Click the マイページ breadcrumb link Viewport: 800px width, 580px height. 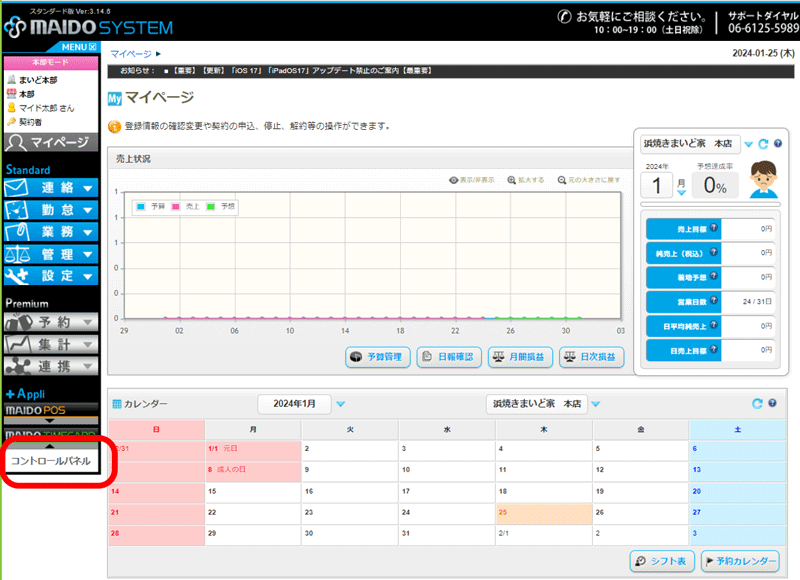[131, 54]
